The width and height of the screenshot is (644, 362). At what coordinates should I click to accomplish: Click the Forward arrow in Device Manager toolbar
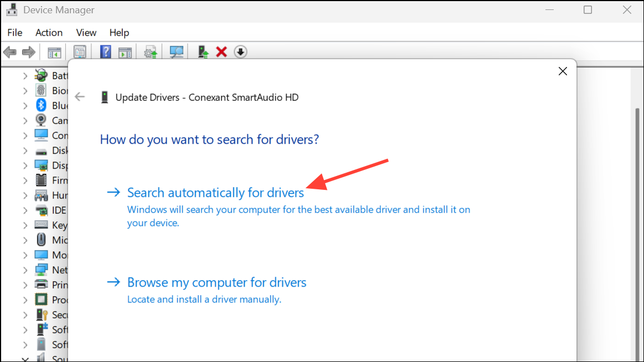tap(28, 52)
